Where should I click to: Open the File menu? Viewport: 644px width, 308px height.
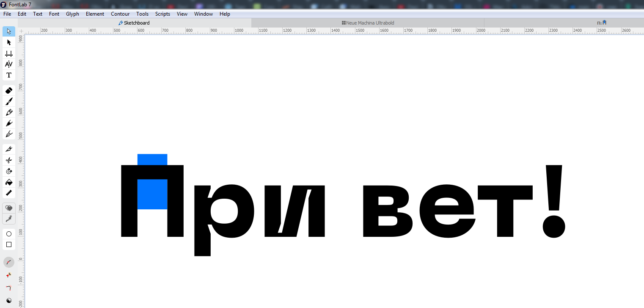(x=7, y=14)
